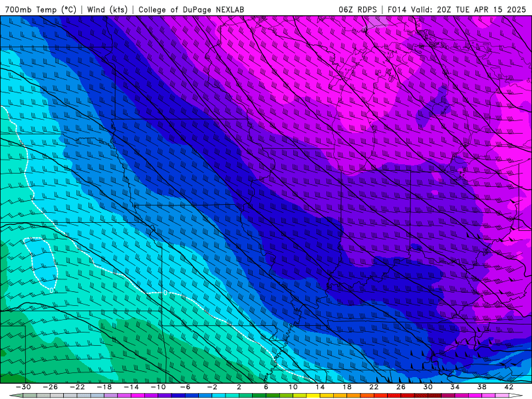Click the "26" color scale label without minus sign
This screenshot has width=532, height=399.
(x=401, y=387)
